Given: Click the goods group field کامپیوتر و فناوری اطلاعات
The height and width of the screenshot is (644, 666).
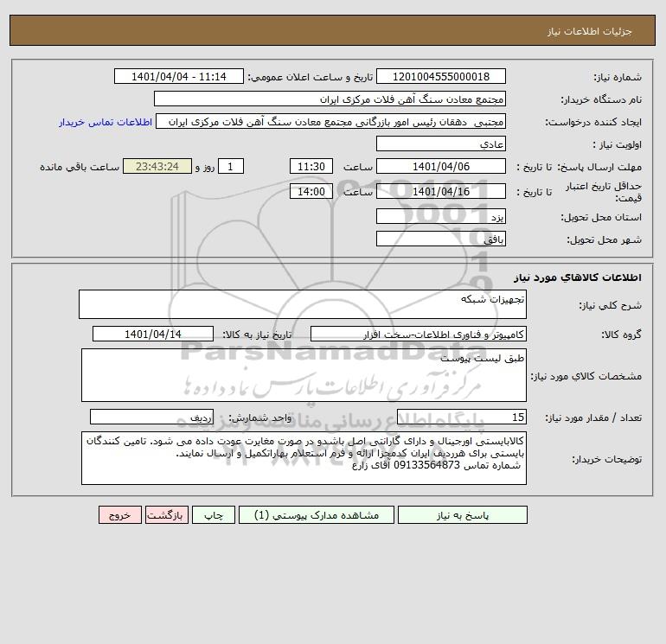Looking at the screenshot, I should point(419,334).
